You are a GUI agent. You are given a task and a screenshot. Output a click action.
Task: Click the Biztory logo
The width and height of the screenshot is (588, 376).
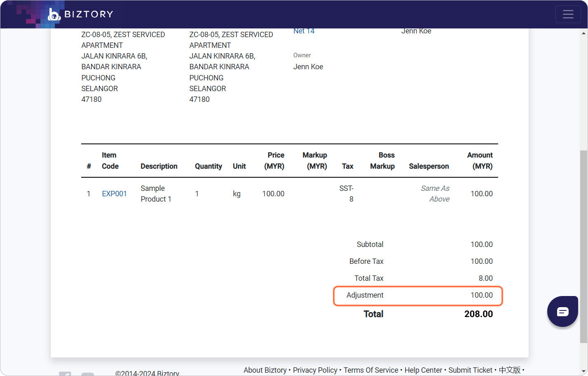(80, 14)
